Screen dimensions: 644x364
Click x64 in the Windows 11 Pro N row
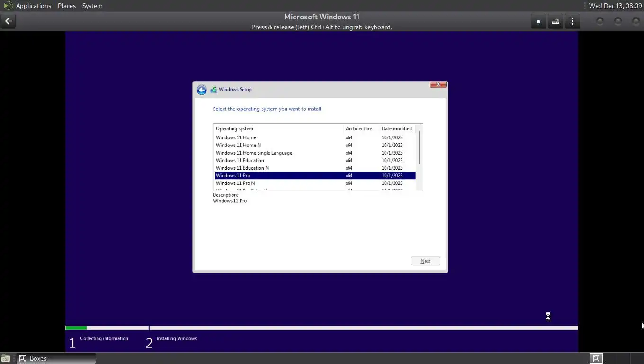[x=349, y=183]
